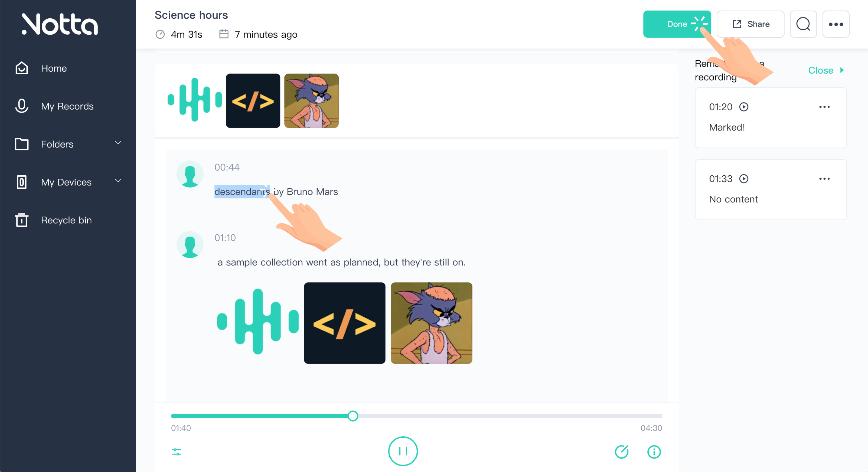Viewport: 868px width, 472px height.
Task: Open options for the No content note
Action: (824, 179)
